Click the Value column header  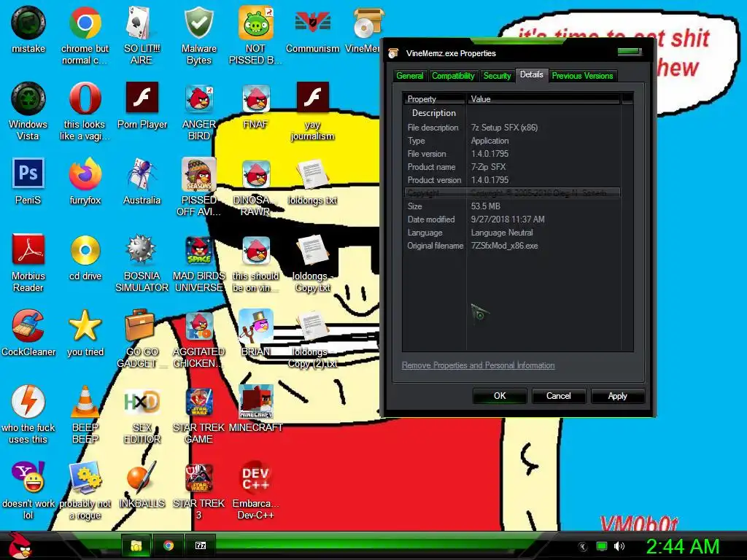[543, 98]
